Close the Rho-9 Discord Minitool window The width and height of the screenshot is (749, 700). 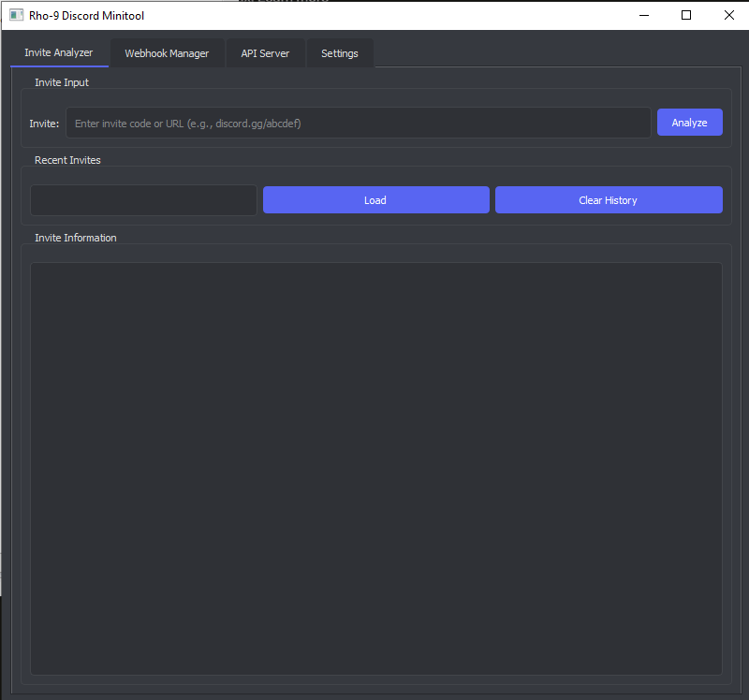tap(729, 15)
